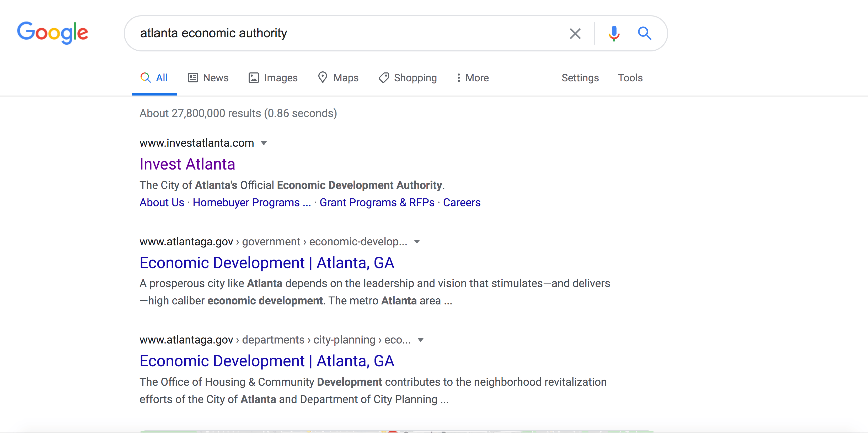Image resolution: width=868 pixels, height=433 pixels.
Task: Click the About 27,800,000 results text
Action: (238, 113)
